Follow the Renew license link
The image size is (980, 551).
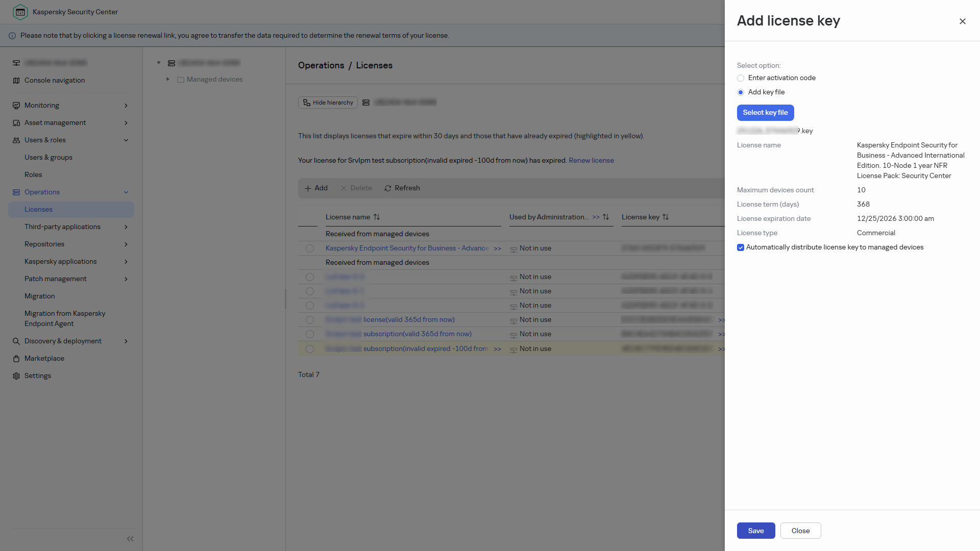click(591, 161)
